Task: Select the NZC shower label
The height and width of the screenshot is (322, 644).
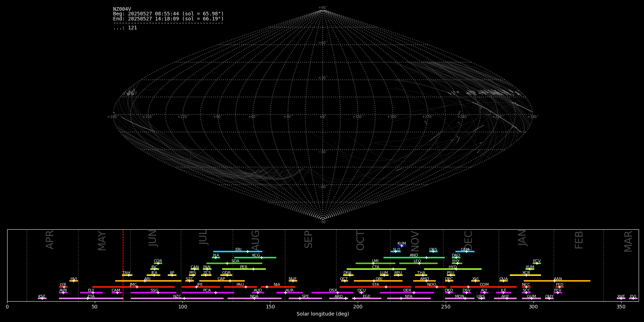Action: 177,297
